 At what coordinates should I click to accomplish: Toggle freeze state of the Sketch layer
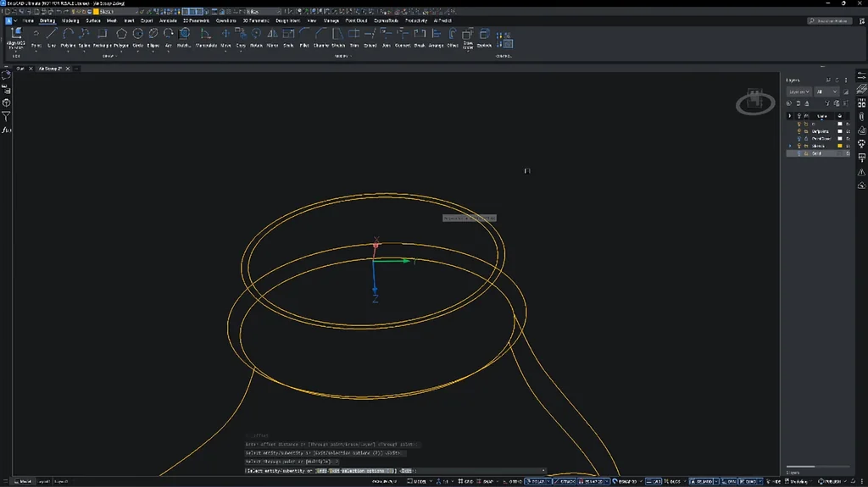tap(806, 146)
